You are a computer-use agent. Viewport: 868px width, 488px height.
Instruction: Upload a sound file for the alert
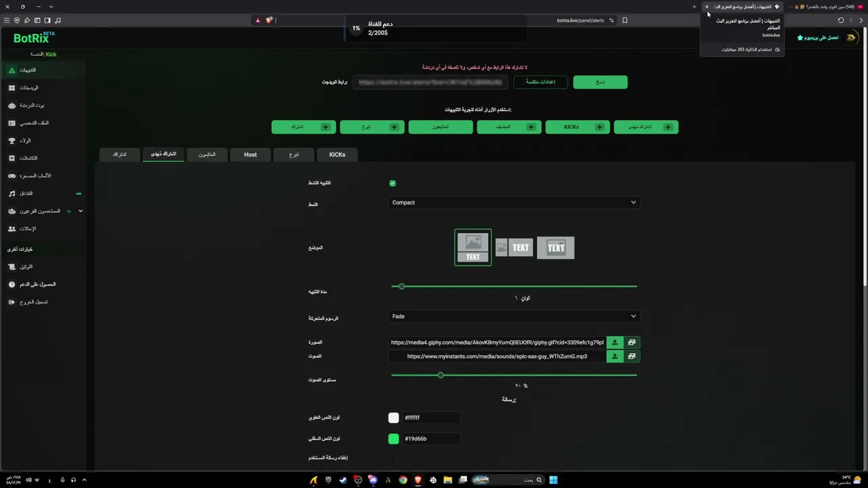[614, 356]
